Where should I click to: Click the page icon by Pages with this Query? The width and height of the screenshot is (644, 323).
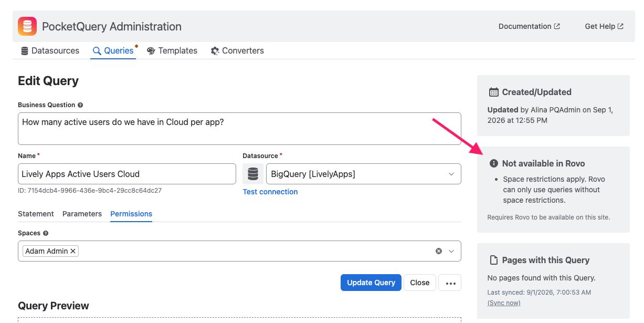(x=493, y=260)
